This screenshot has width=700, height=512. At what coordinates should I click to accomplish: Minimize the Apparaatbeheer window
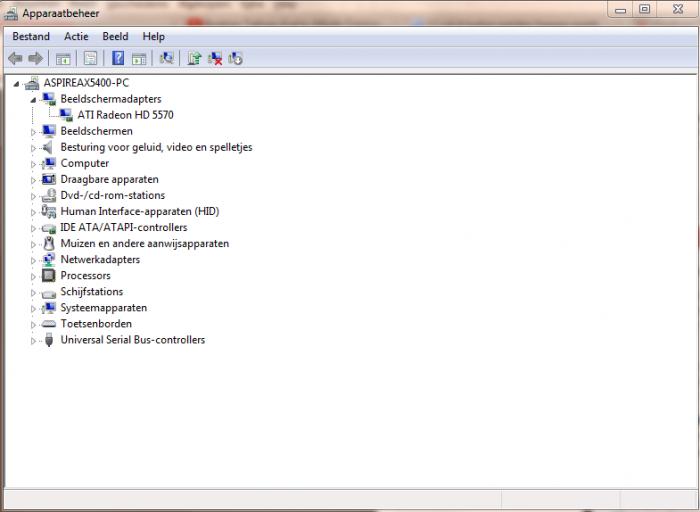coord(620,9)
